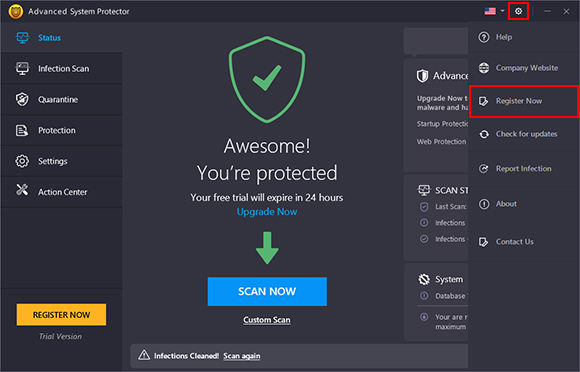Click the US flag language icon
The width and height of the screenshot is (580, 372).
pos(490,11)
